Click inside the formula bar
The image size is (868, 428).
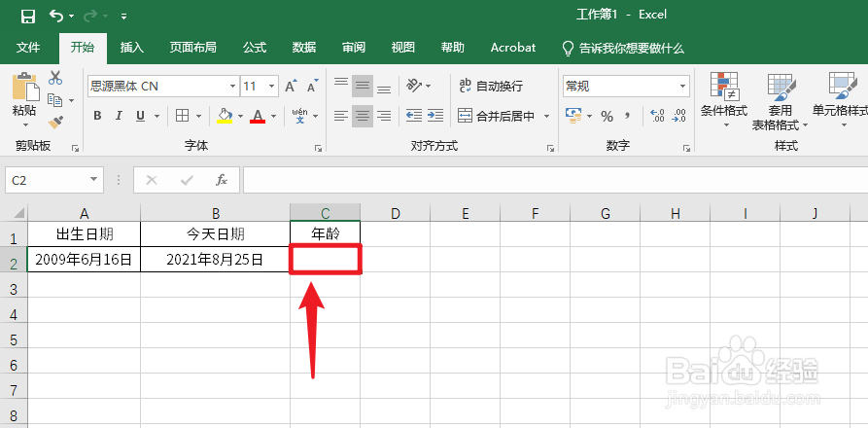pos(555,181)
